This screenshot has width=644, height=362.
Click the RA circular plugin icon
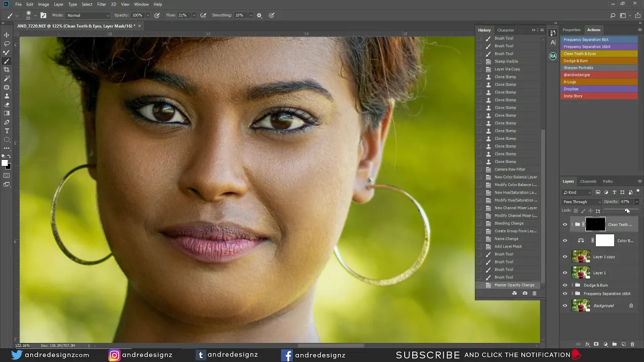click(x=553, y=56)
